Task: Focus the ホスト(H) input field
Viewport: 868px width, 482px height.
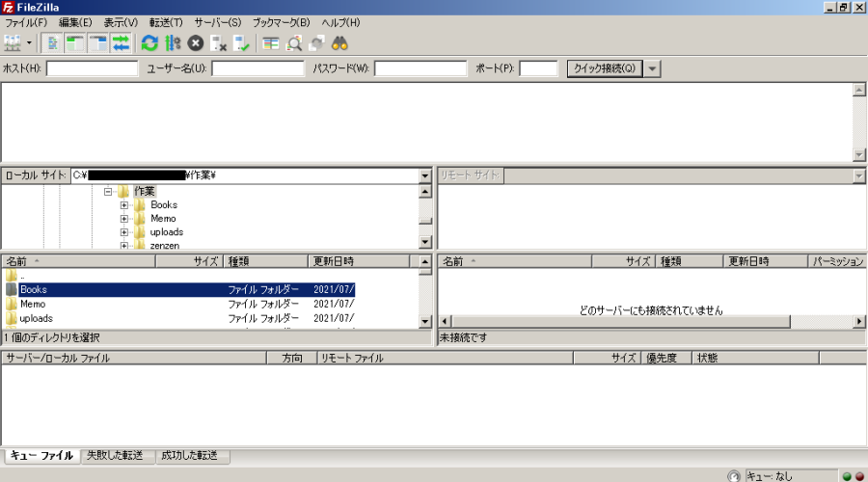Action: pyautogui.click(x=92, y=68)
